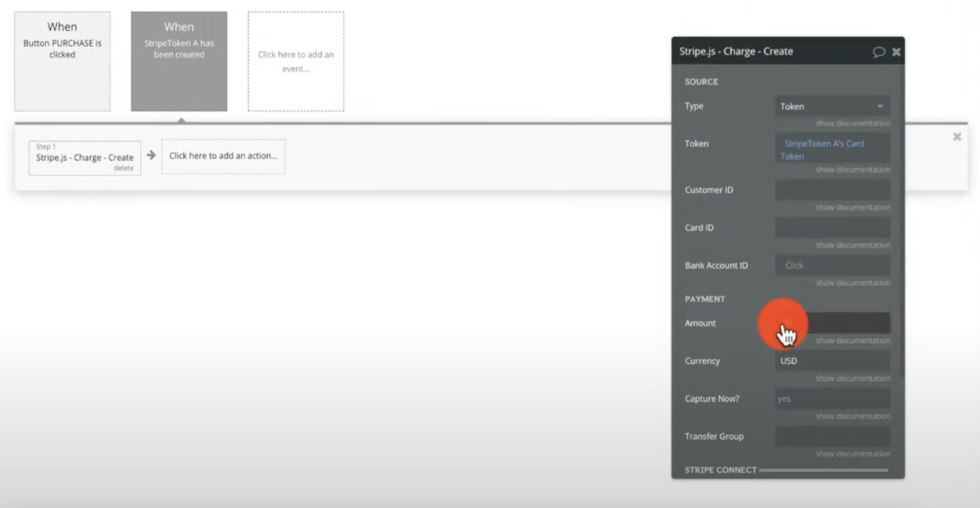Delete the Step 1 Charge Create action
The height and width of the screenshot is (508, 980).
point(123,168)
